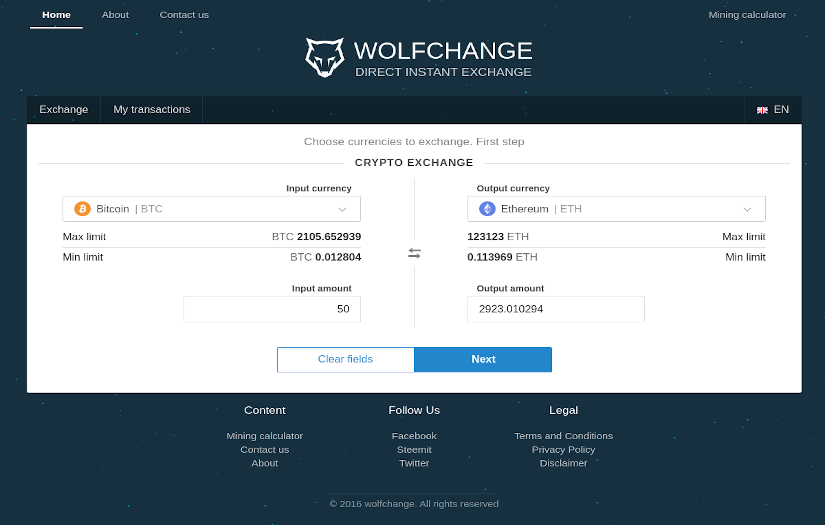Click 'Choose currencies to exchange. First step' text
The height and width of the screenshot is (525, 825).
tap(414, 142)
